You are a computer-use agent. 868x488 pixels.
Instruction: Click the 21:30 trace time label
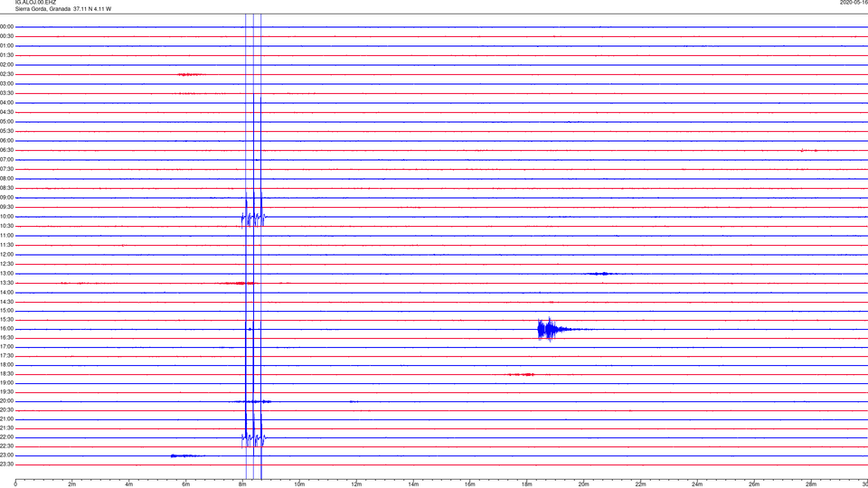[6, 428]
